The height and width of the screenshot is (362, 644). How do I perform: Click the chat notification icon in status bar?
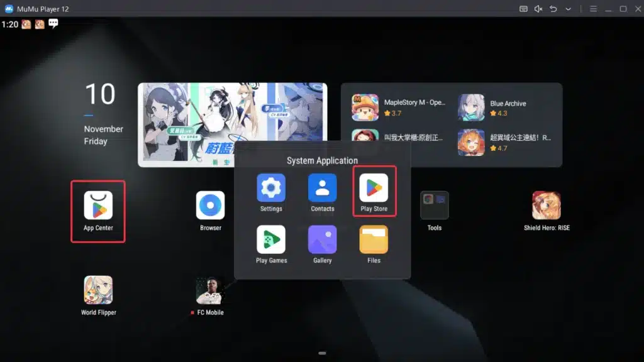(x=53, y=23)
